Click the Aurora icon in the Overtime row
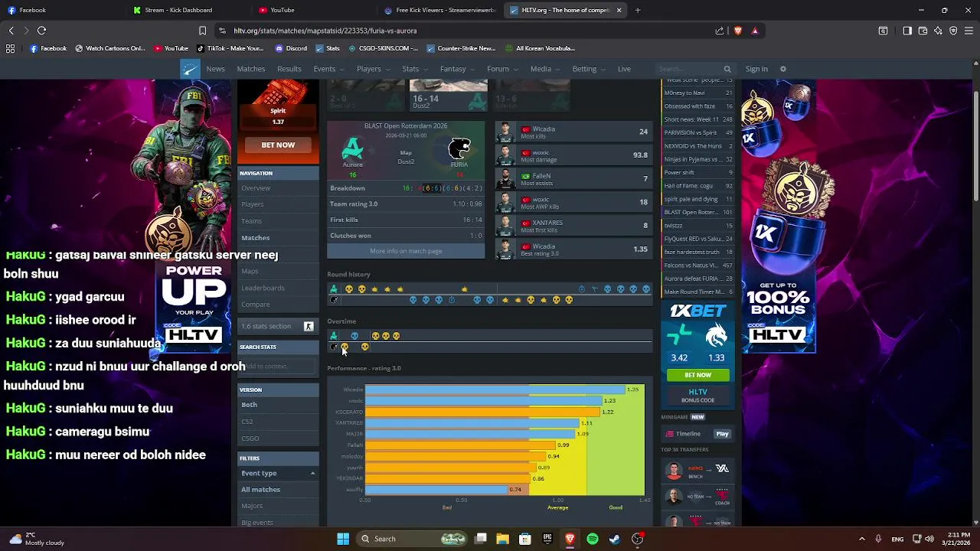The height and width of the screenshot is (551, 980). click(333, 336)
